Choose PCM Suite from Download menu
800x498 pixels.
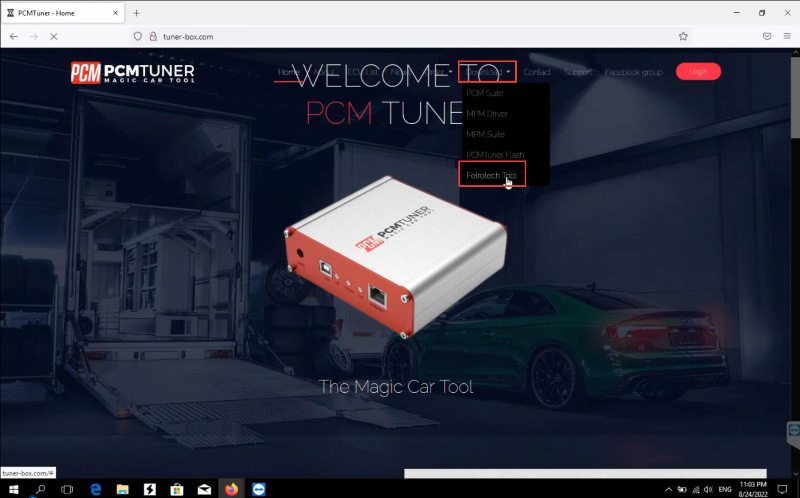pos(485,93)
